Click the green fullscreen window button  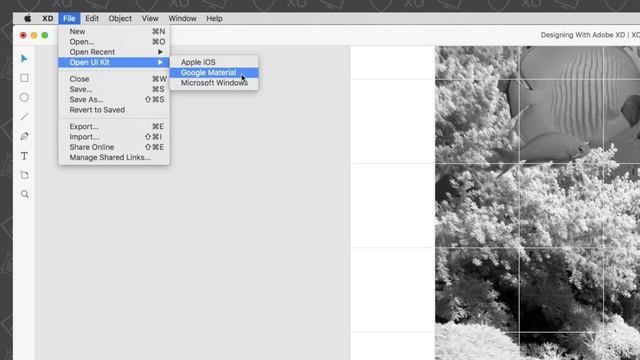(x=45, y=36)
